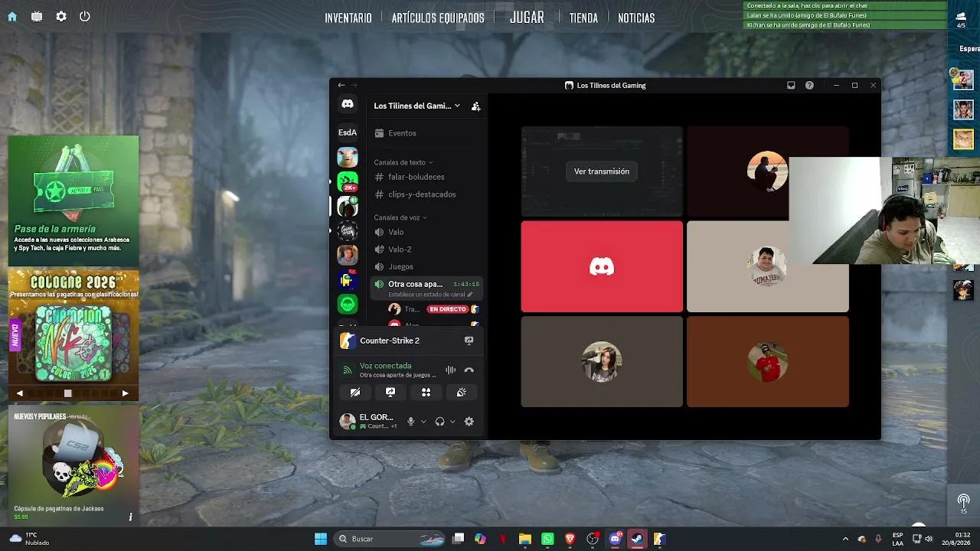
Task: Open the Noticias tab
Action: coord(636,18)
